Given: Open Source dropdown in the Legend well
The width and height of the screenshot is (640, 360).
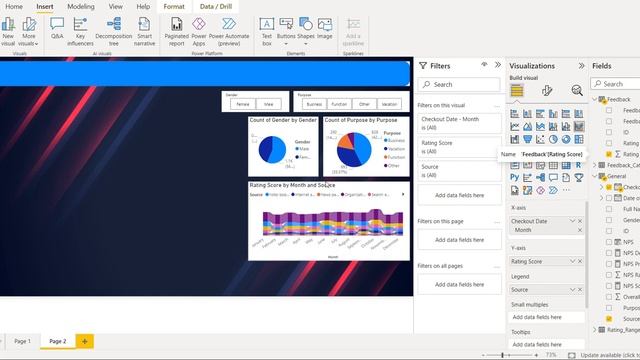Looking at the screenshot, I should click(x=572, y=289).
